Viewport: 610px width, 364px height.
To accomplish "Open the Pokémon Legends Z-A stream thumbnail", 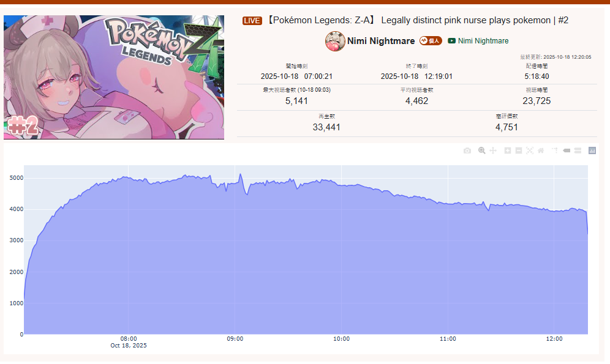I will point(114,77).
